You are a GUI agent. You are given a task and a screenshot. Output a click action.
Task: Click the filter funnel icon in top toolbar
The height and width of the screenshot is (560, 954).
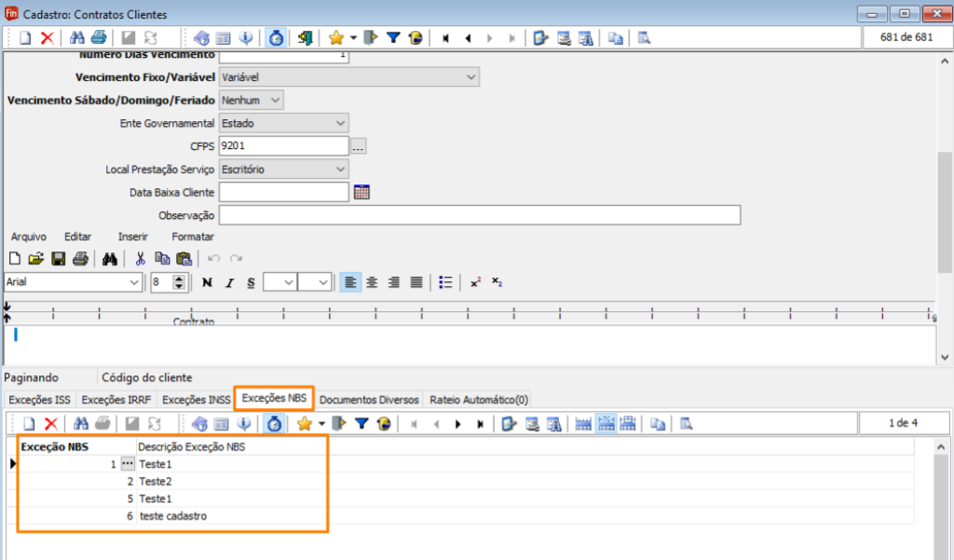(393, 38)
